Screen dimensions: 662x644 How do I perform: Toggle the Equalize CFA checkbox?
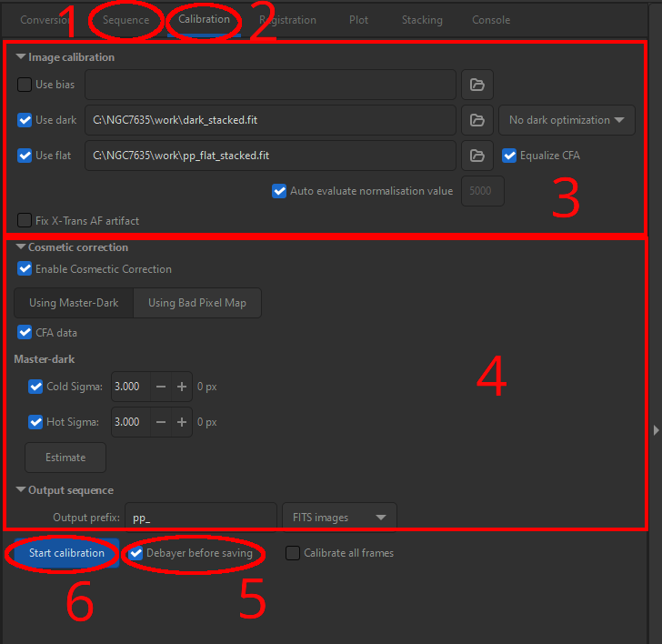click(x=509, y=156)
